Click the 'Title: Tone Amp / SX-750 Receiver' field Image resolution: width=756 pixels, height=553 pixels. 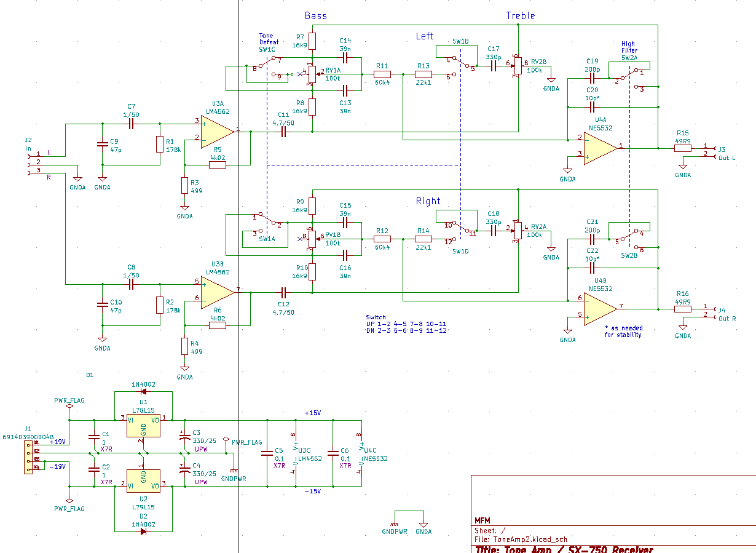[x=564, y=549]
